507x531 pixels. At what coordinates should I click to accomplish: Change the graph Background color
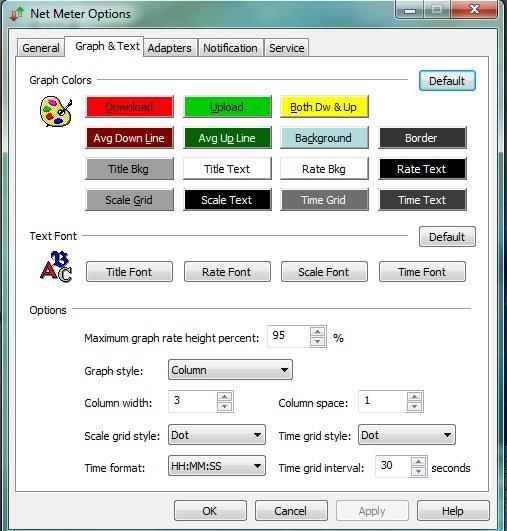click(x=324, y=138)
